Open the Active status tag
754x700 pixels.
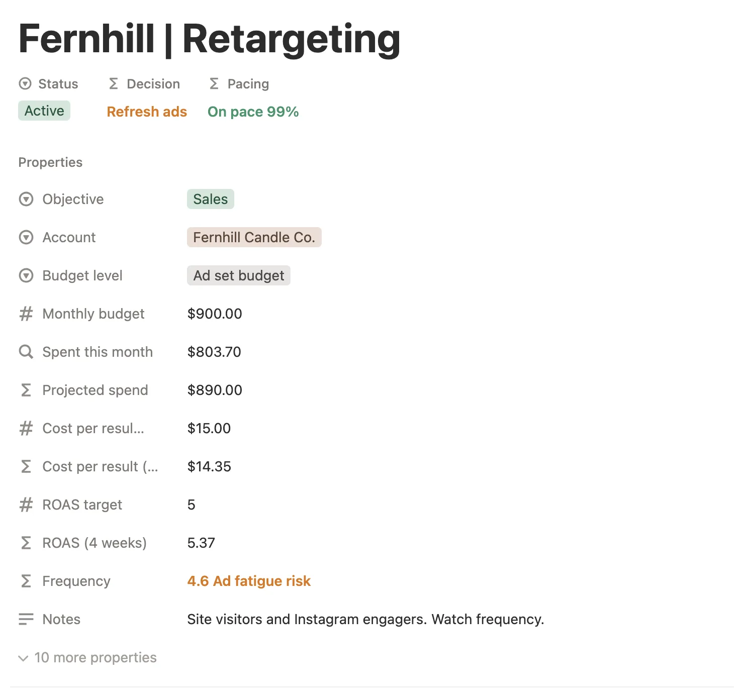(44, 111)
